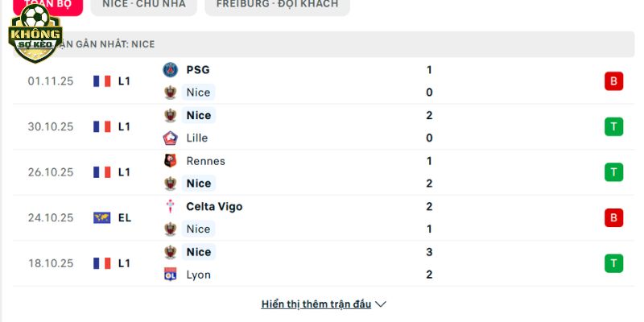Image resolution: width=644 pixels, height=322 pixels.
Task: Click the green T badge for Lyon match
Action: [x=614, y=263]
